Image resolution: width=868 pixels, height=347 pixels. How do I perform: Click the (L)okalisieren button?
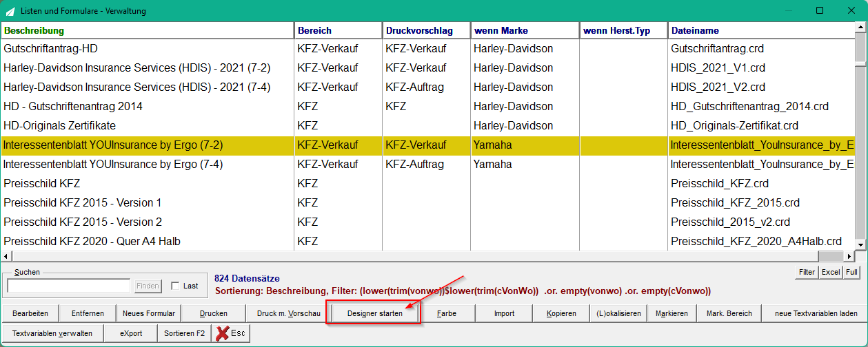coord(618,313)
